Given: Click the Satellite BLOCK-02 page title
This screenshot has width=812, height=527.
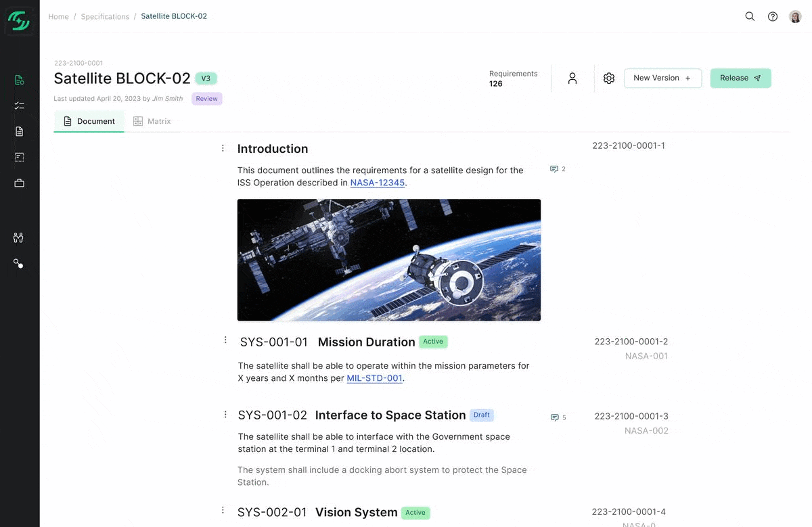Looking at the screenshot, I should click(122, 78).
